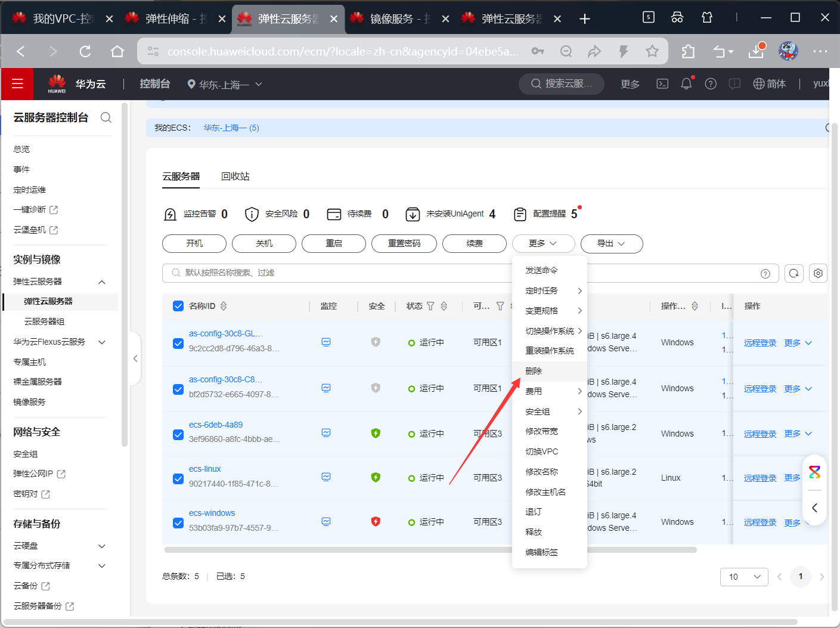This screenshot has width=840, height=628.
Task: Open page size dropdown showing 10
Action: click(744, 577)
